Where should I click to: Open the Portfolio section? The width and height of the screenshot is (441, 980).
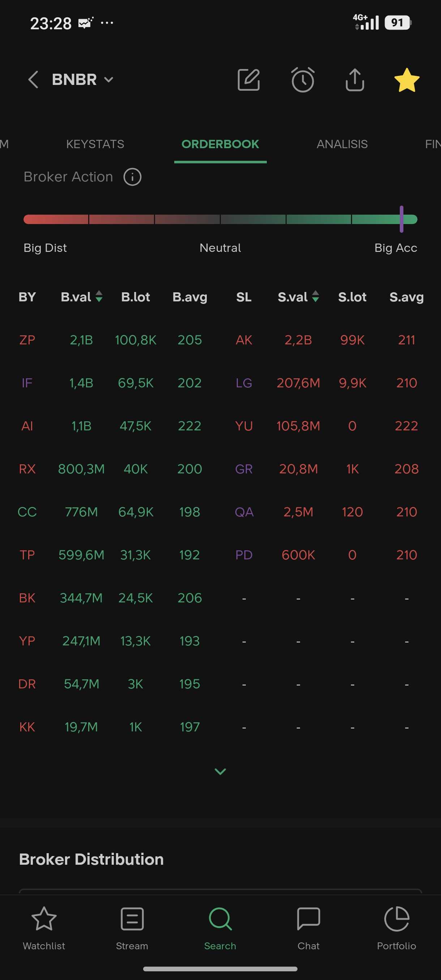click(x=397, y=927)
